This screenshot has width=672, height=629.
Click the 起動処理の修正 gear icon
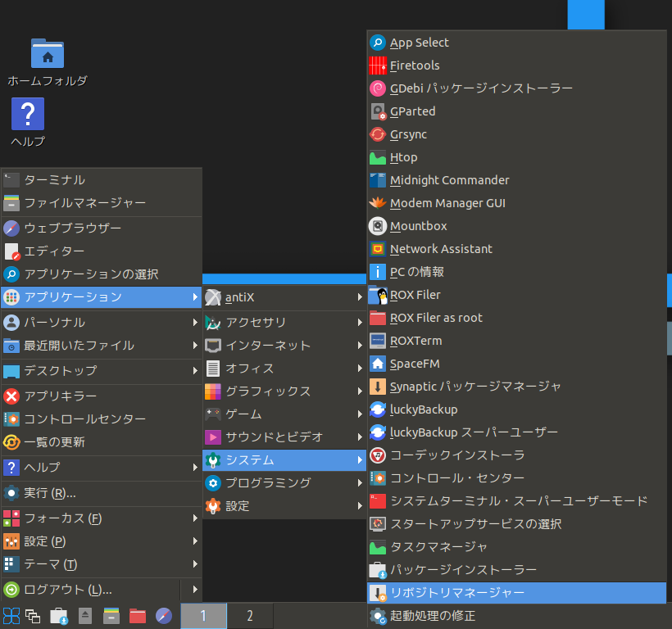378,616
